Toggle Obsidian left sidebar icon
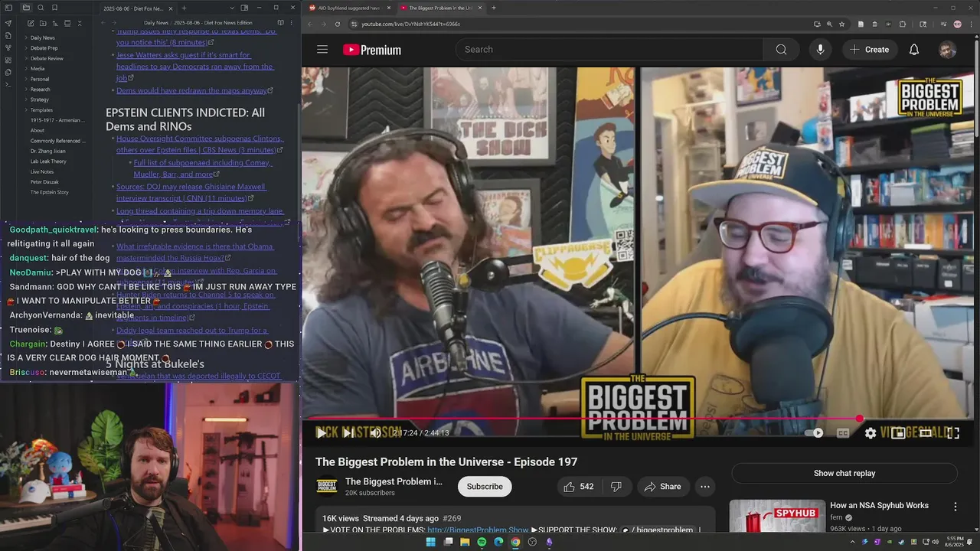The image size is (980, 551). 8,8
